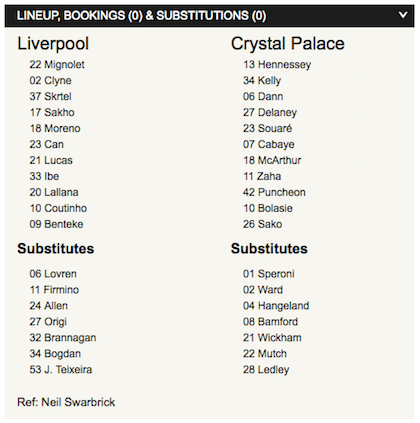Click player 13 Hennessey
The image size is (420, 423).
tap(277, 64)
